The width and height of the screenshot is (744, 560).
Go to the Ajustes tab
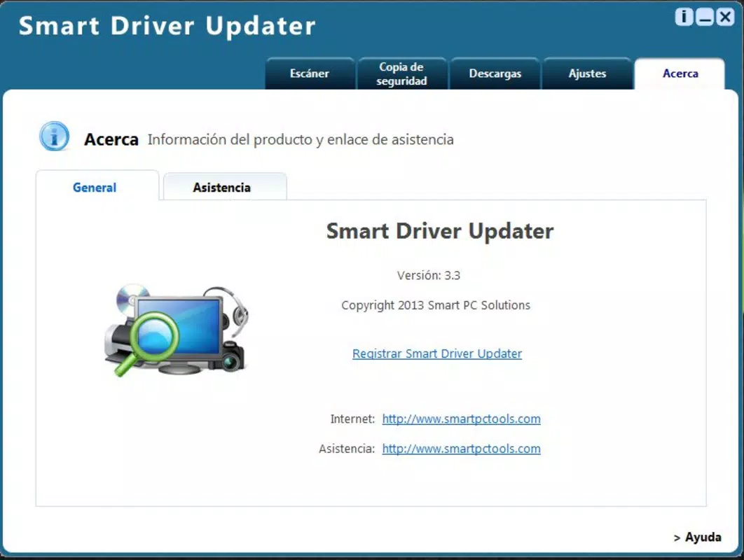click(587, 73)
